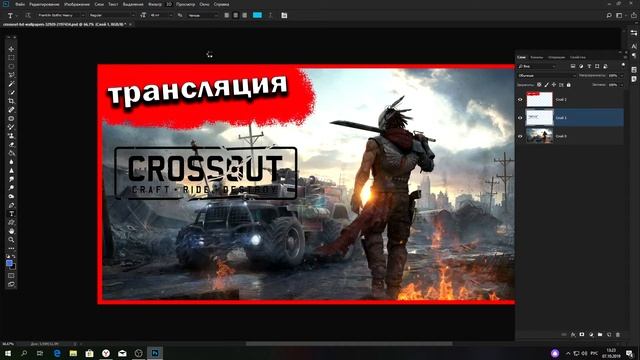This screenshot has width=640, height=360.
Task: Open the blue foreground color swatch
Action: coord(9,264)
